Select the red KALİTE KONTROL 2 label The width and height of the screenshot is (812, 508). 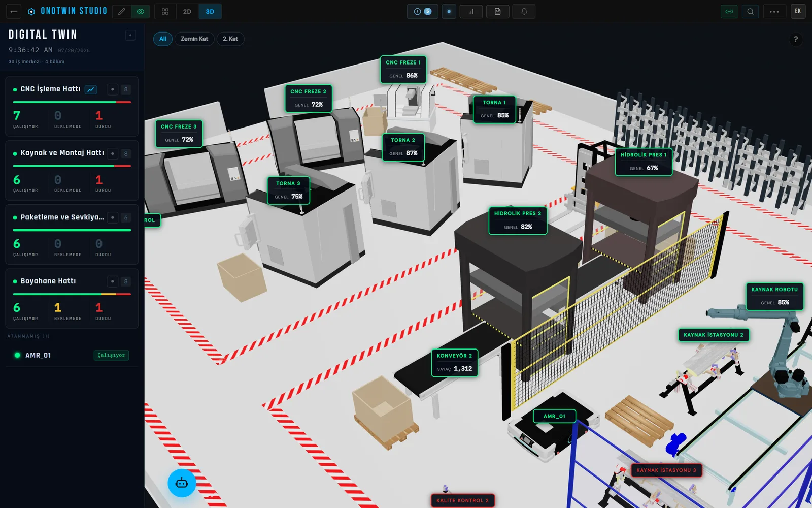click(462, 500)
